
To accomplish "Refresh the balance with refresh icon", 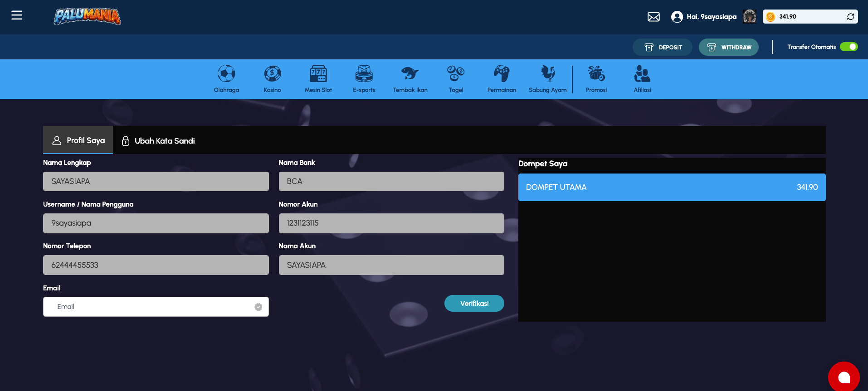I will coord(851,17).
